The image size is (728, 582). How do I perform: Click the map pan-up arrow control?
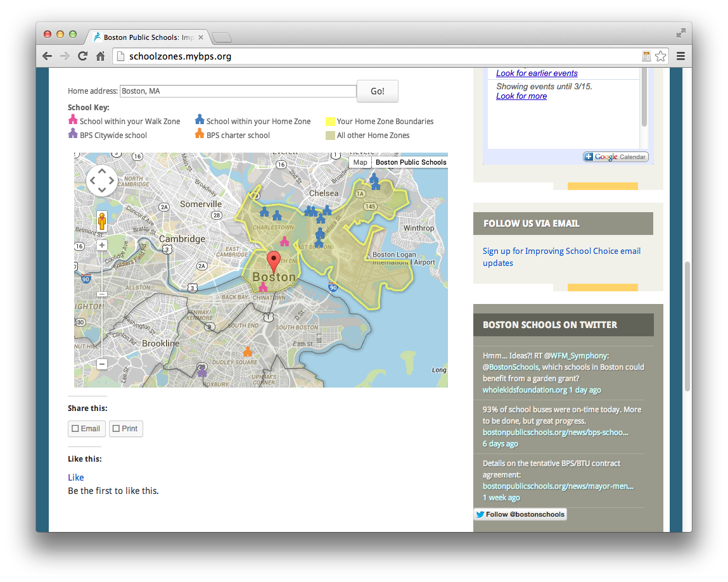point(101,170)
